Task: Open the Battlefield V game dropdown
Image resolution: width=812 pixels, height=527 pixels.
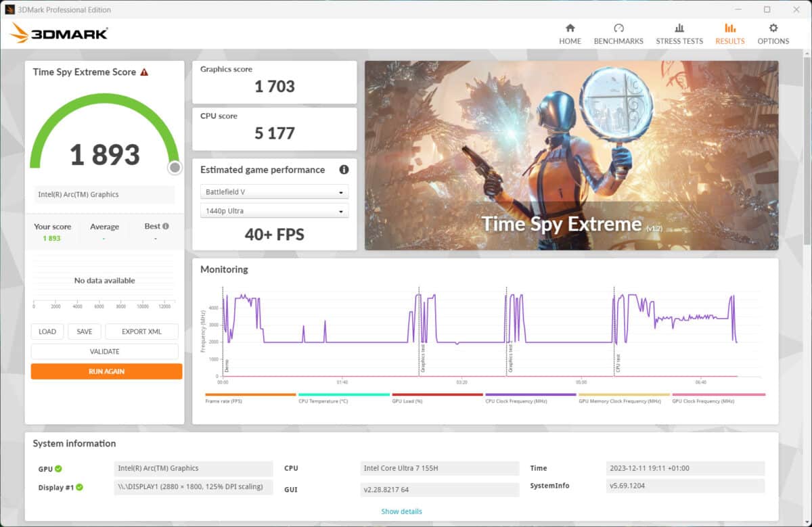Action: click(x=275, y=192)
